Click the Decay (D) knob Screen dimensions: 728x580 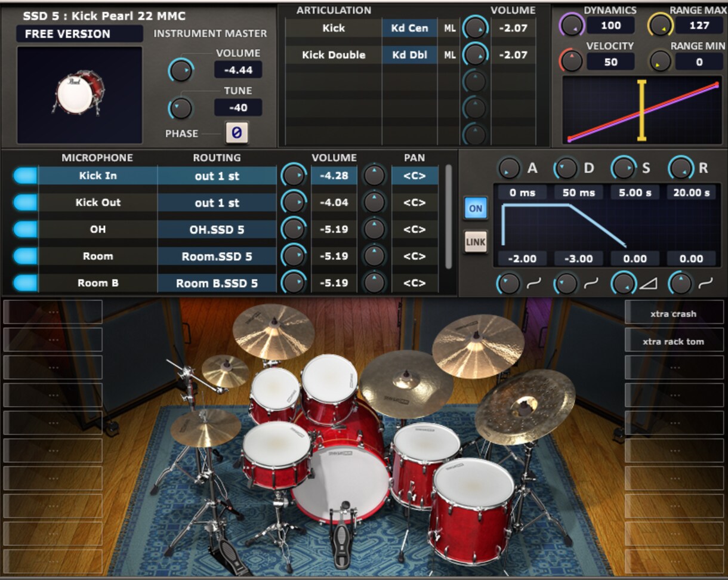click(565, 168)
